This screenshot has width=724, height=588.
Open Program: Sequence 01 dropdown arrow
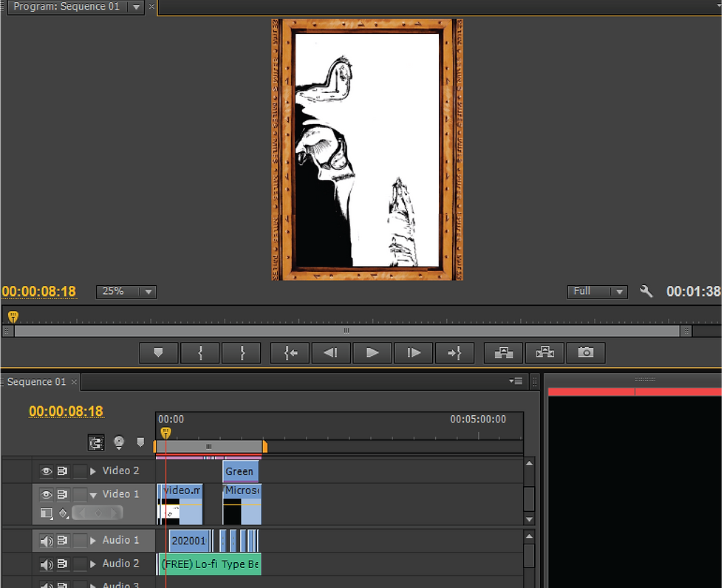point(136,7)
